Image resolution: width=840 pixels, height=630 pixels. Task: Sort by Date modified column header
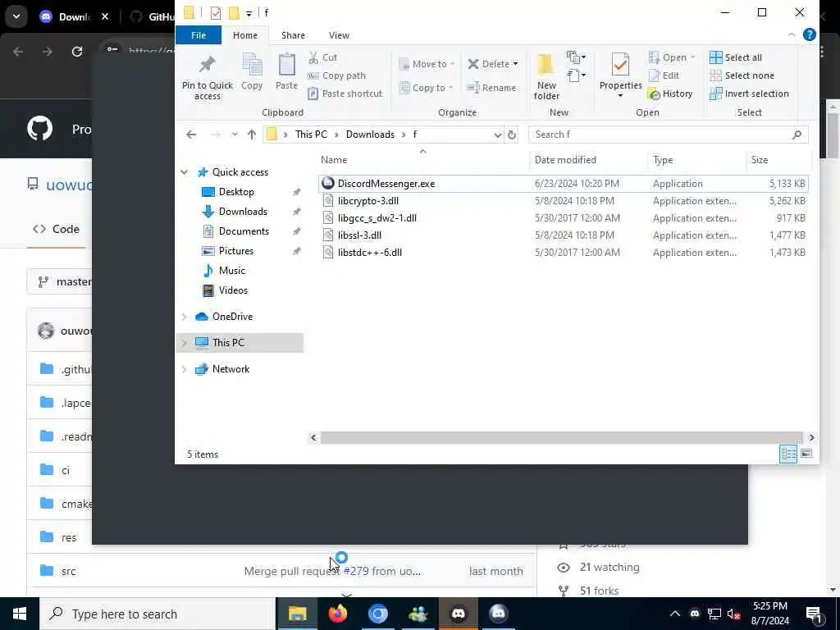click(x=565, y=160)
